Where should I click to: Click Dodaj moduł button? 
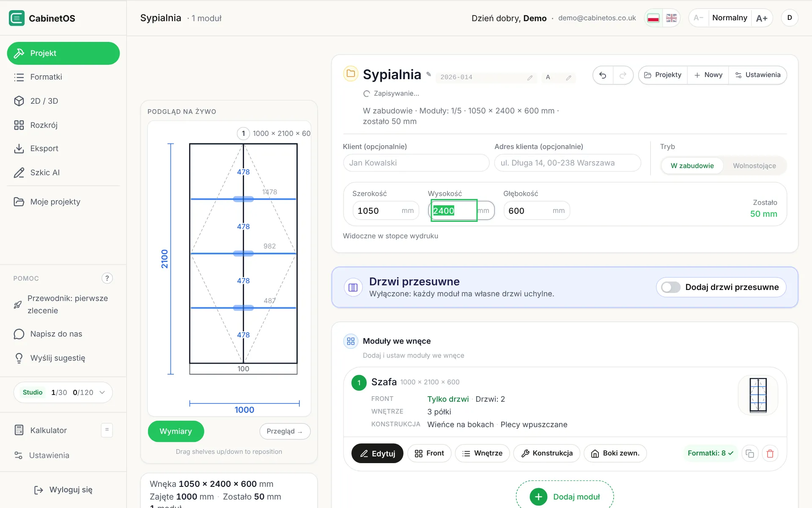click(565, 496)
